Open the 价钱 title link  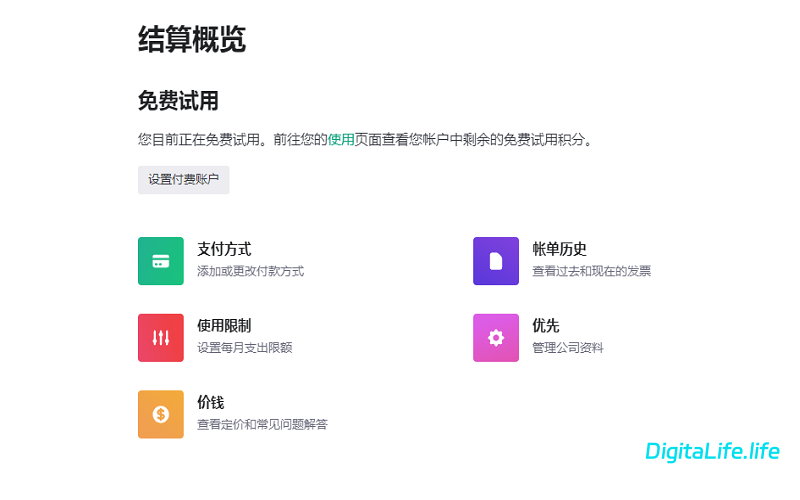point(211,402)
